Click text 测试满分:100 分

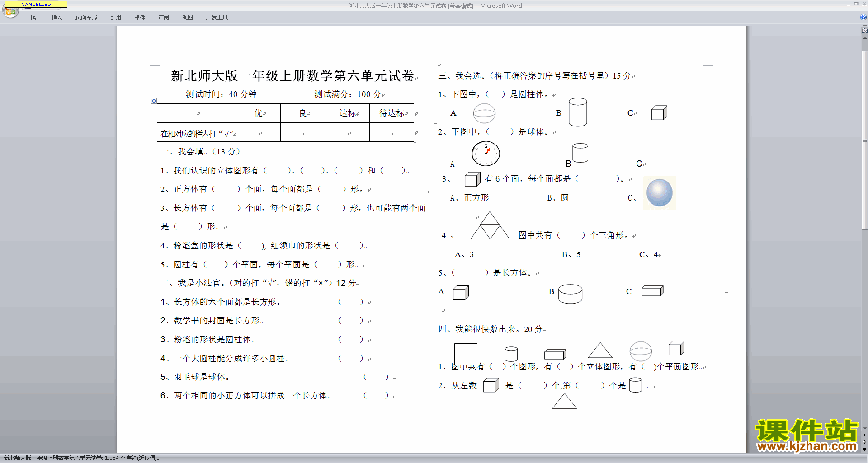coord(348,94)
